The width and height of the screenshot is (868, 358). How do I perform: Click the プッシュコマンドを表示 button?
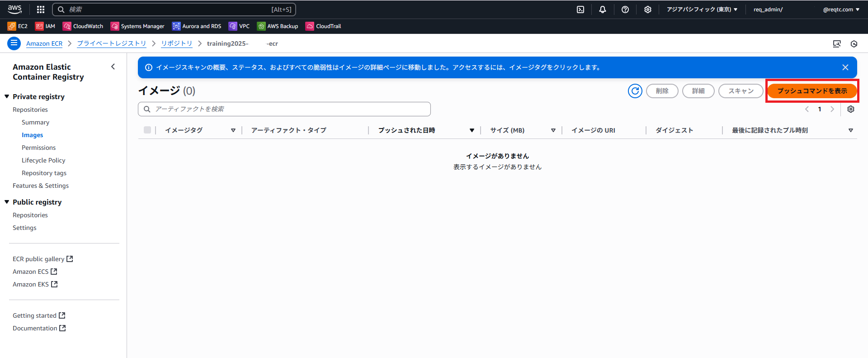(x=812, y=91)
